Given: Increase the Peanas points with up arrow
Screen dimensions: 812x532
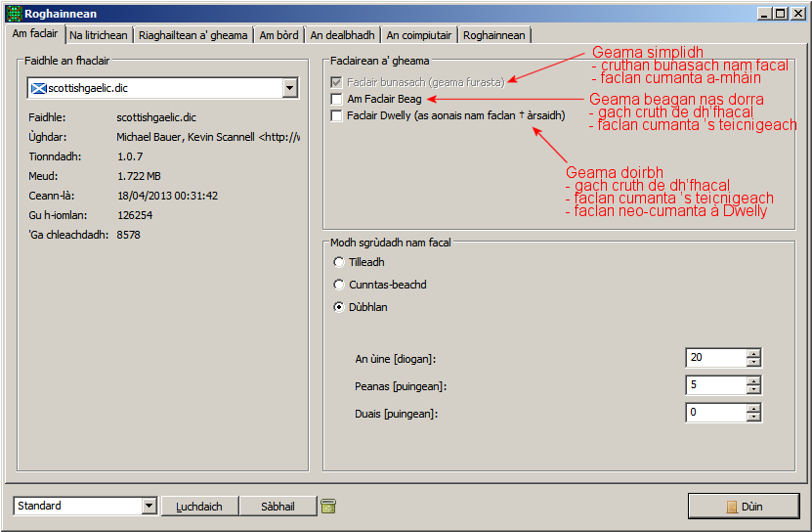Looking at the screenshot, I should pos(753,380).
